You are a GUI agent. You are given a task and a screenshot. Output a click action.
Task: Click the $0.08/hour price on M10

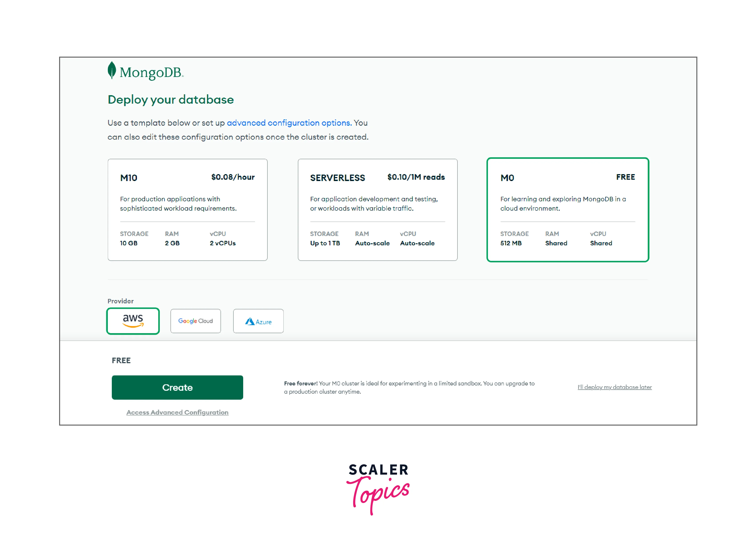(233, 177)
